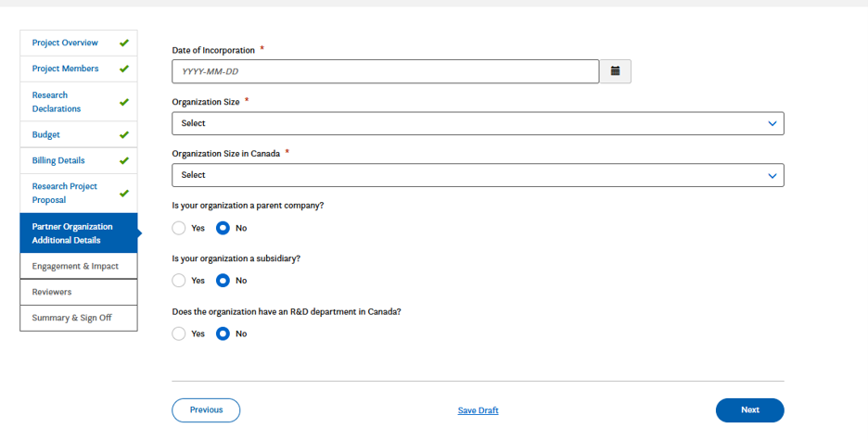Open Engagement & Impact section
Screen dimensions: 868x440
pos(79,266)
